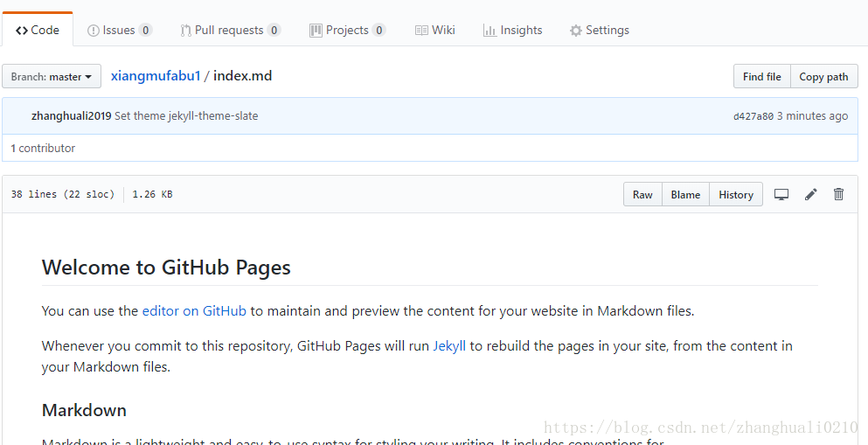This screenshot has height=445, width=868.
Task: Open repository Settings tab
Action: 600,30
